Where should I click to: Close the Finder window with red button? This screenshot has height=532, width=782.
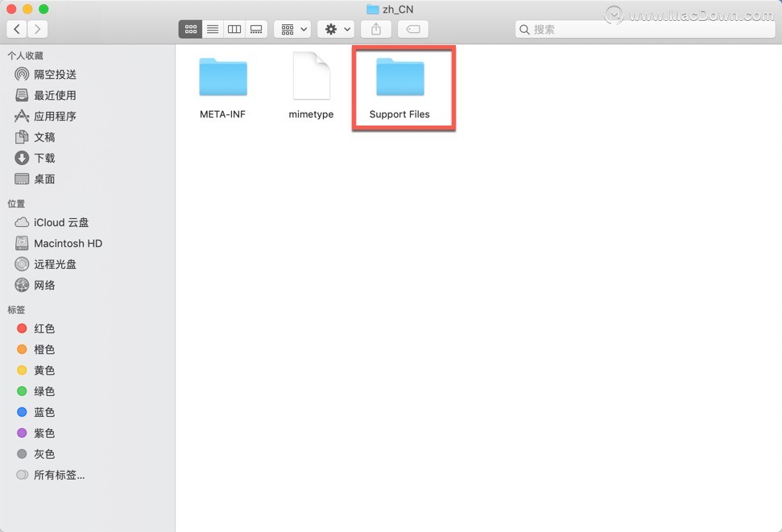[11, 9]
